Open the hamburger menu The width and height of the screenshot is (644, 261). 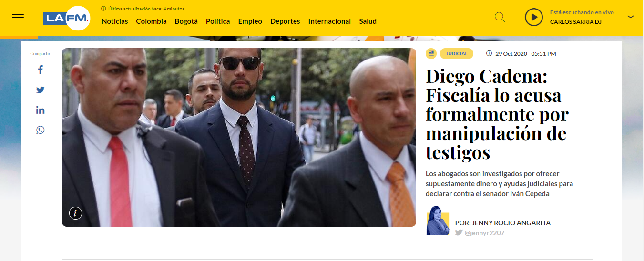point(18,17)
